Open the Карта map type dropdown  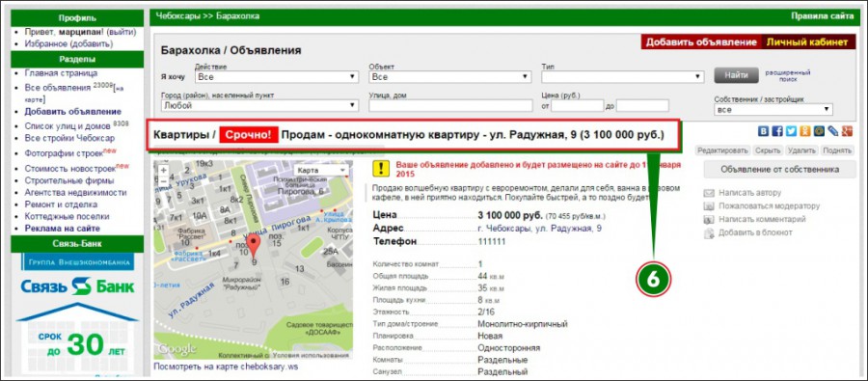click(x=321, y=170)
